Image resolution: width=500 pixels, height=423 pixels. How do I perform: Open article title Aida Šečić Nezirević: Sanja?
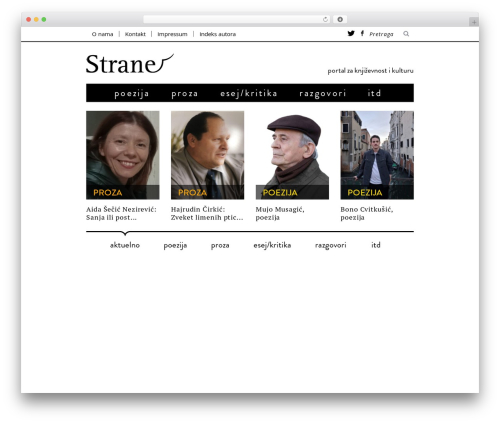pos(121,213)
